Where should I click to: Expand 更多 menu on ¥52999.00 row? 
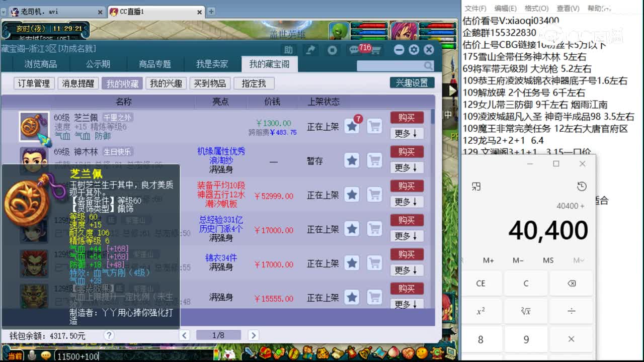pyautogui.click(x=407, y=202)
